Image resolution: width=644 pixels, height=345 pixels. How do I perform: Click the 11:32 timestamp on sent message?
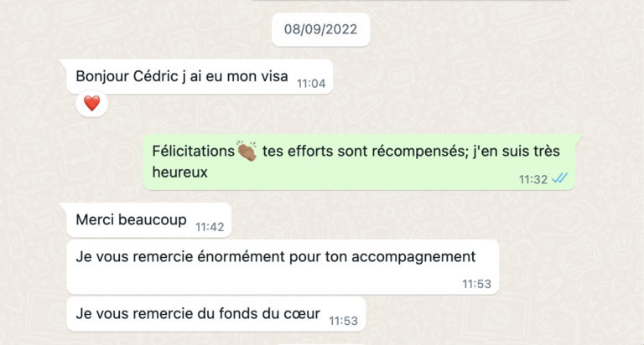[x=532, y=178]
